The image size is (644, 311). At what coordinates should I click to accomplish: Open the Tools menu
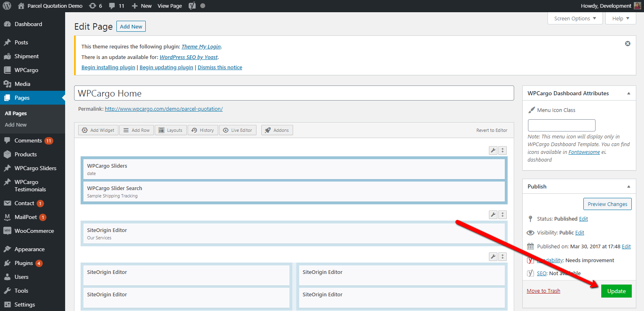(x=33, y=291)
